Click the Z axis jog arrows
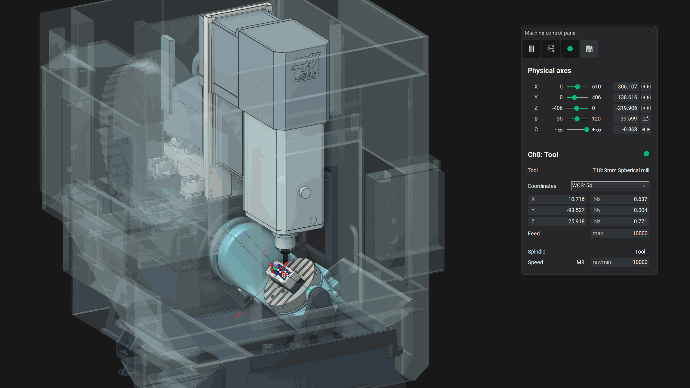The width and height of the screenshot is (690, 388). coord(646,108)
